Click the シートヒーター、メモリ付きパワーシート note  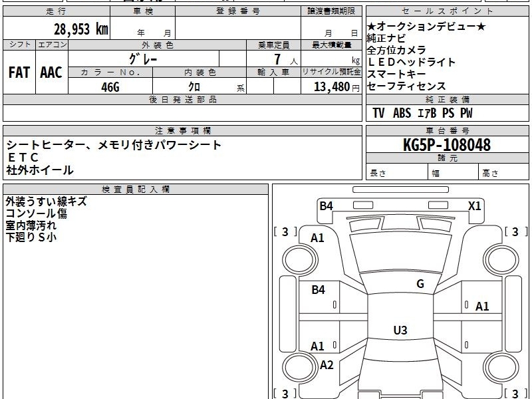pyautogui.click(x=114, y=145)
